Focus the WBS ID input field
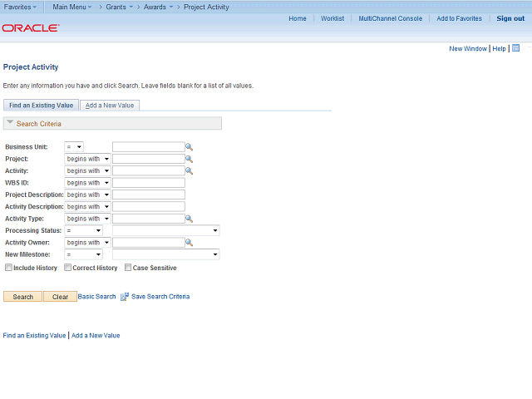The image size is (532, 399). [x=149, y=183]
